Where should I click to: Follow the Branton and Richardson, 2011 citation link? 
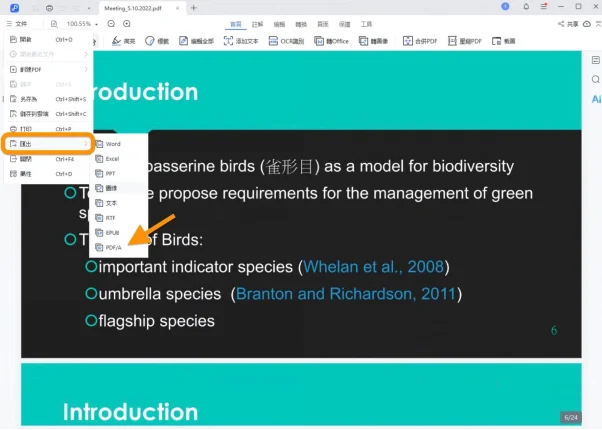[346, 294]
